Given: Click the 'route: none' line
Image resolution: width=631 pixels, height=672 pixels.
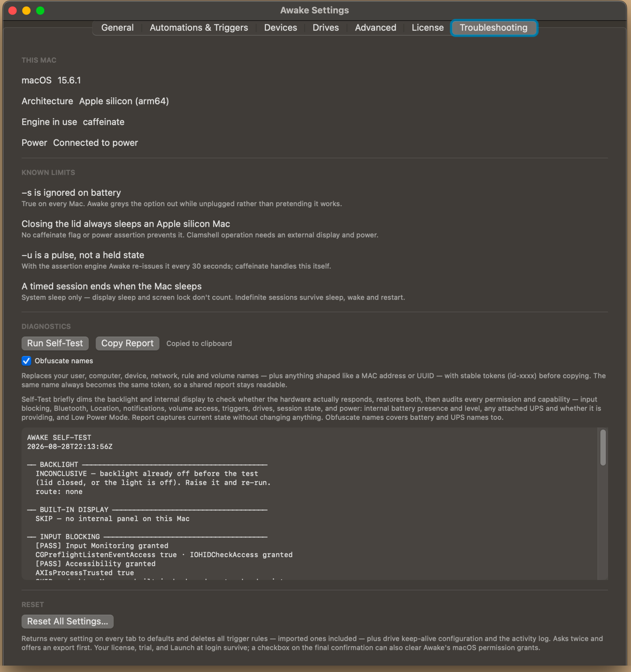Looking at the screenshot, I should point(59,492).
